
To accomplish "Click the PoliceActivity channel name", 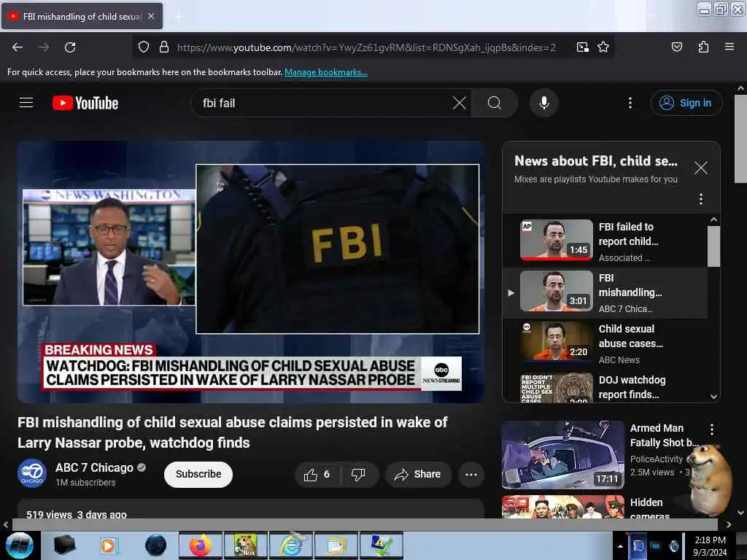I will (x=656, y=459).
